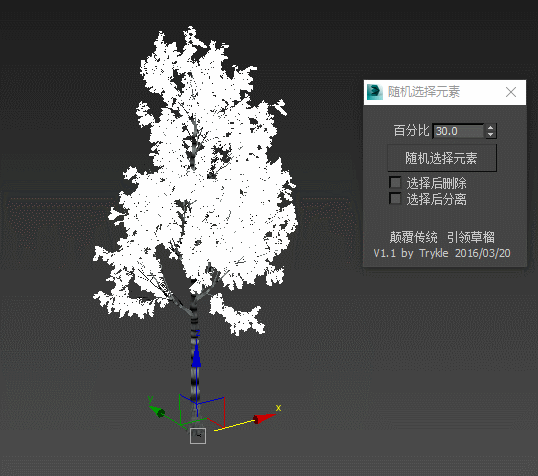Click the 随机选择元素 button

click(x=442, y=158)
